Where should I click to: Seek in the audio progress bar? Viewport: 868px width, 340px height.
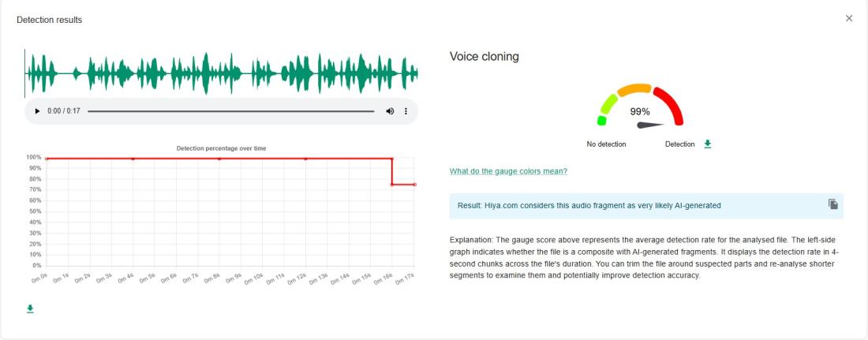230,111
